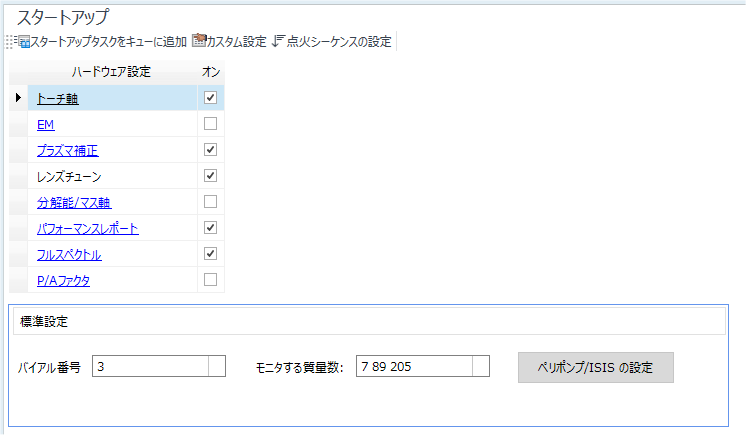Click the ハードウェア設定 column header
Viewport: 746px width, 435px height.
coord(111,72)
